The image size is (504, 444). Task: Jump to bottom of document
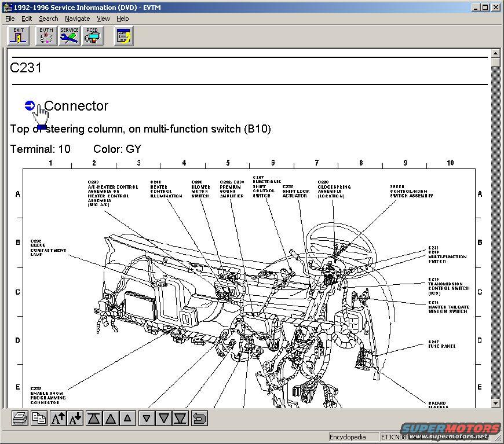tap(181, 419)
